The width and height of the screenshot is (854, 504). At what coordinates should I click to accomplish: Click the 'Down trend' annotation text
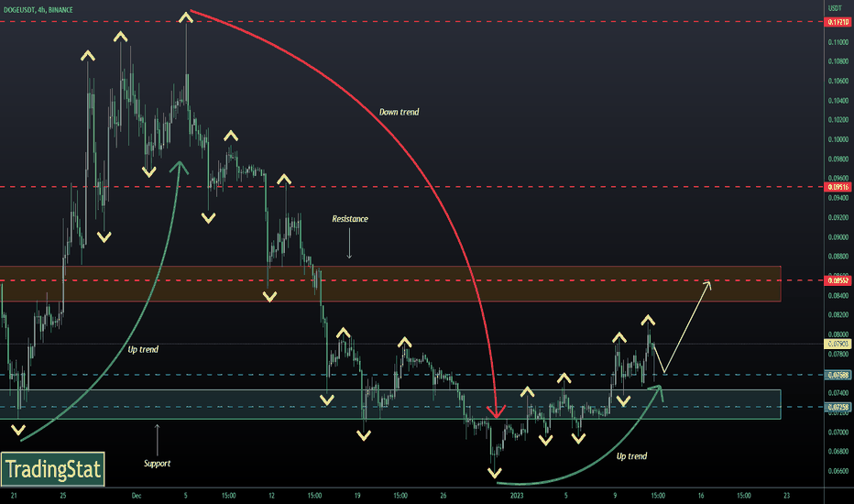[400, 112]
